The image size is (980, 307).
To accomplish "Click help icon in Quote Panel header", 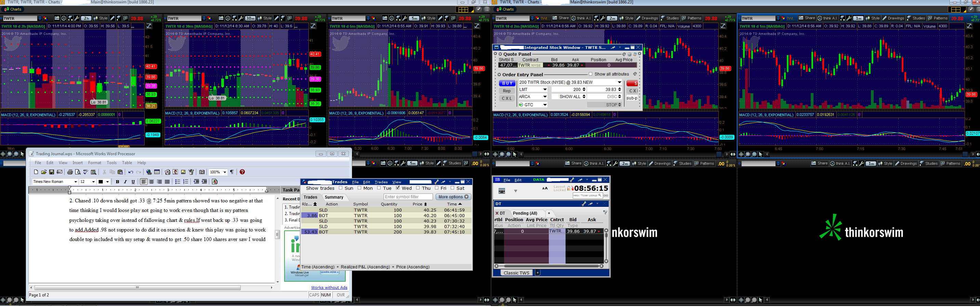I will pyautogui.click(x=629, y=54).
